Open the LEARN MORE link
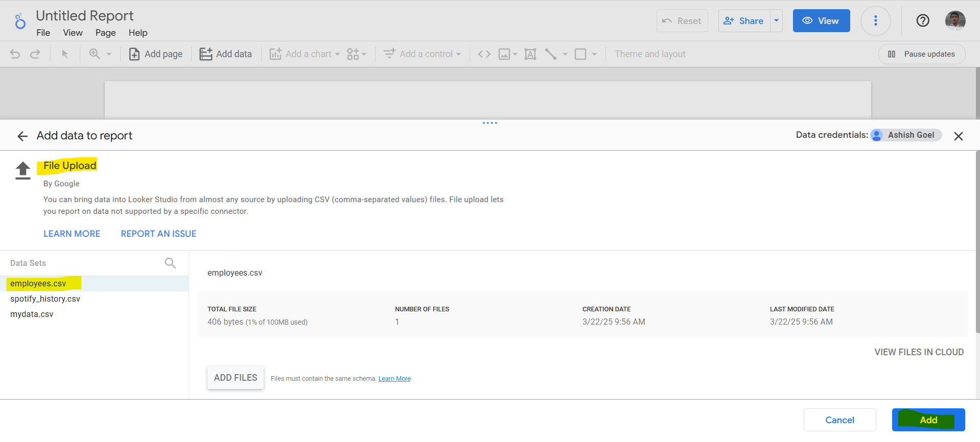The width and height of the screenshot is (980, 442). (72, 234)
